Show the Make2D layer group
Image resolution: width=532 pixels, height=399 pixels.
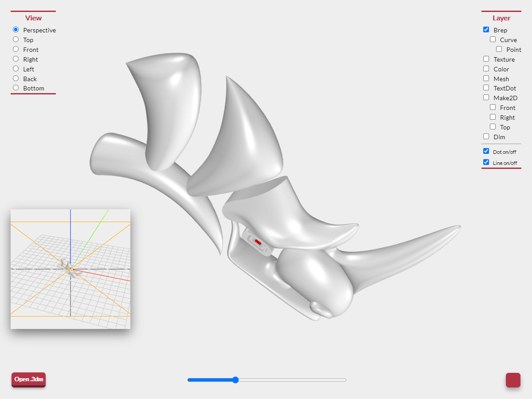[486, 97]
